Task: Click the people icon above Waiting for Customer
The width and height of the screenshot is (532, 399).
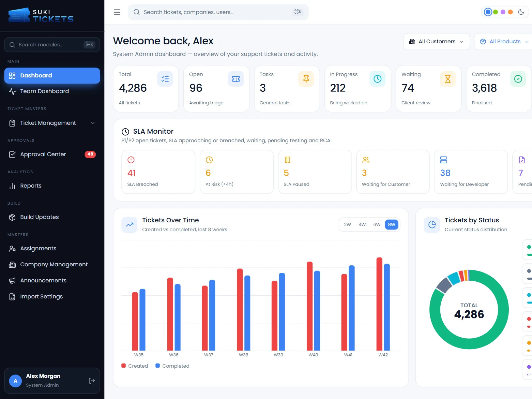Action: [x=366, y=160]
